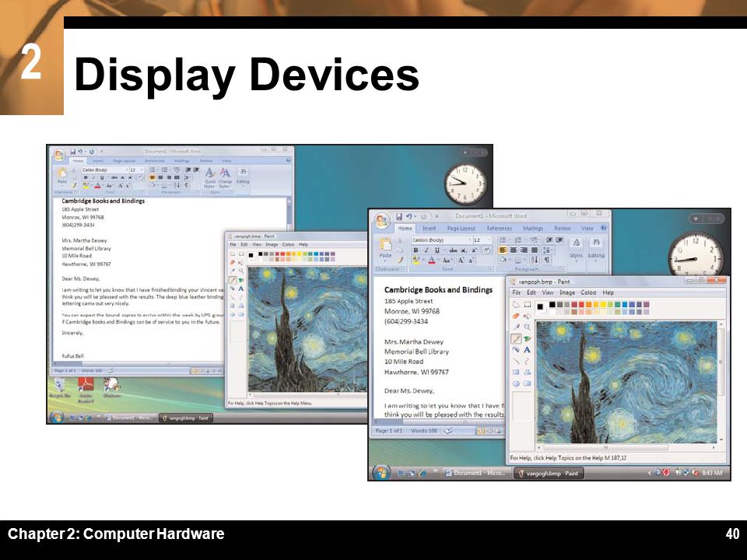
Task: Click Format Painter in the right screenshot's Word ribbon
Action: pyautogui.click(x=401, y=260)
